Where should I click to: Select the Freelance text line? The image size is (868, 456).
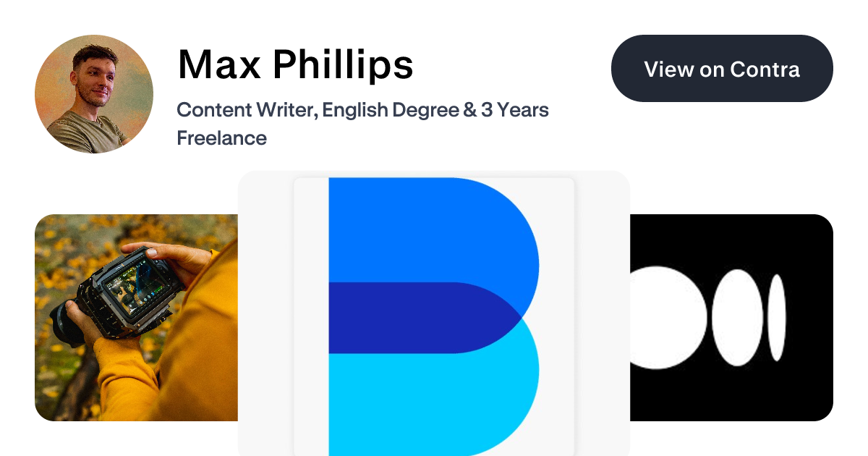click(x=221, y=138)
